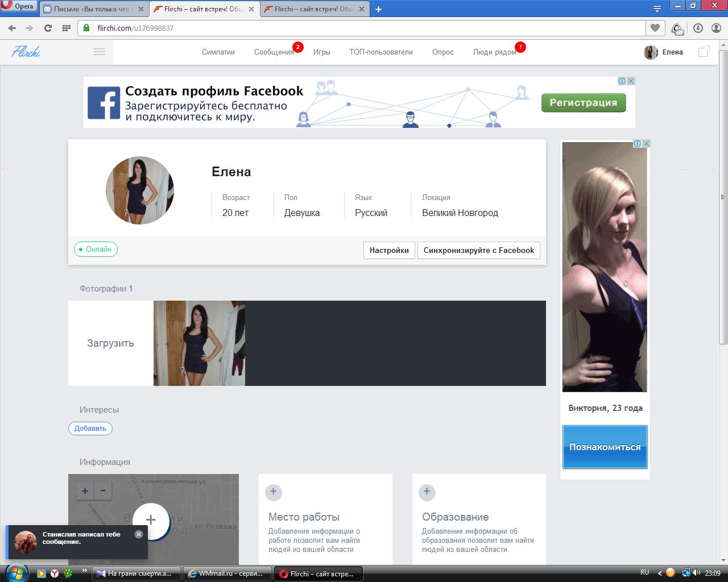Screen dimensions: 728x582
Task: Open Сообщения in the navigation
Action: click(274, 52)
